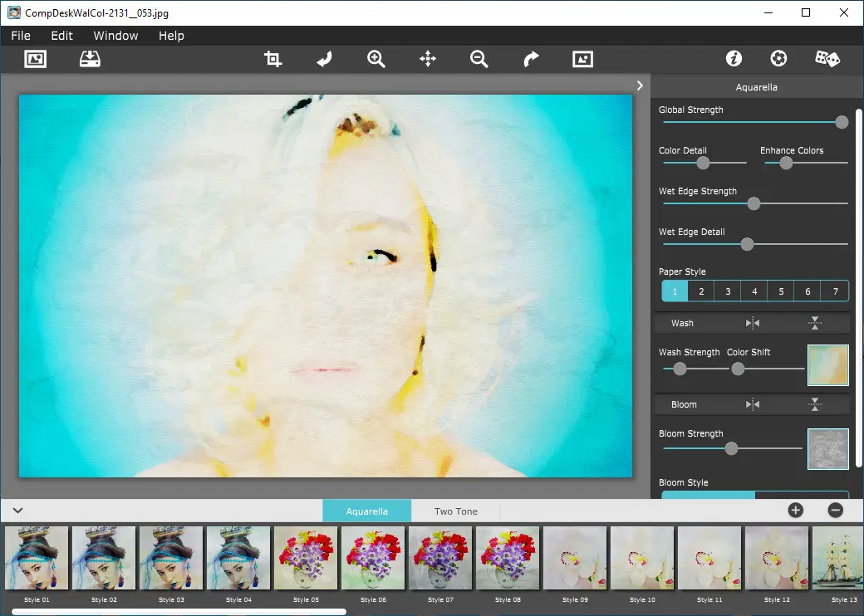Click the undo arrow icon

coord(325,59)
